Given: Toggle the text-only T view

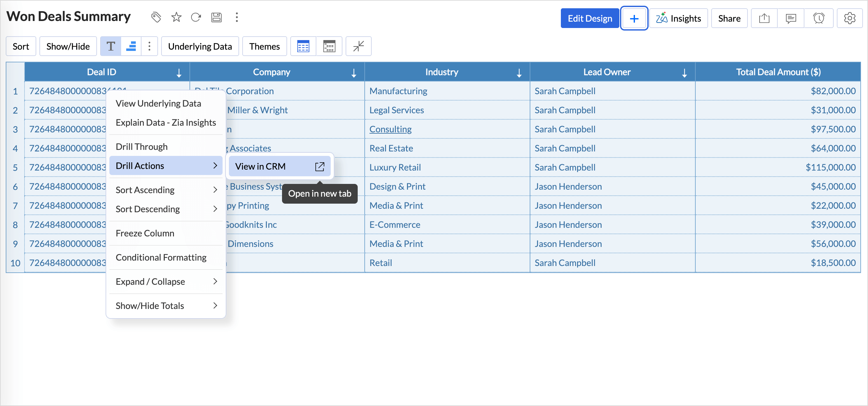Looking at the screenshot, I should (111, 46).
